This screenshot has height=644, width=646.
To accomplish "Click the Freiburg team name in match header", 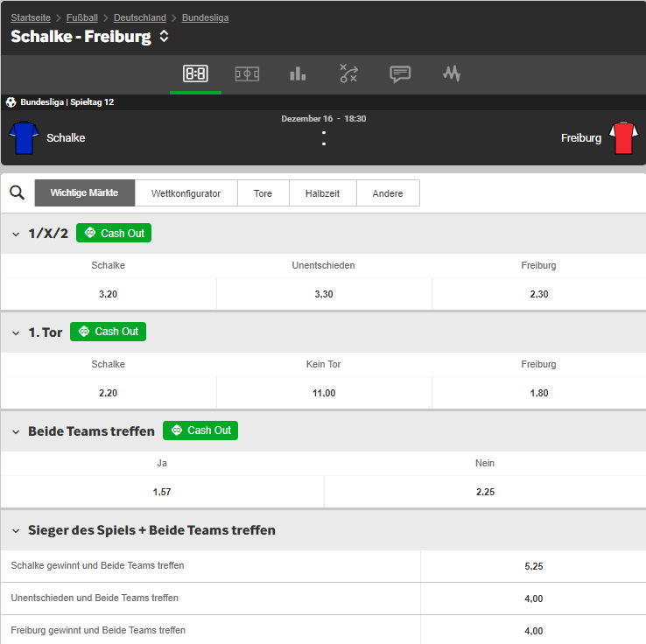I will 581,137.
